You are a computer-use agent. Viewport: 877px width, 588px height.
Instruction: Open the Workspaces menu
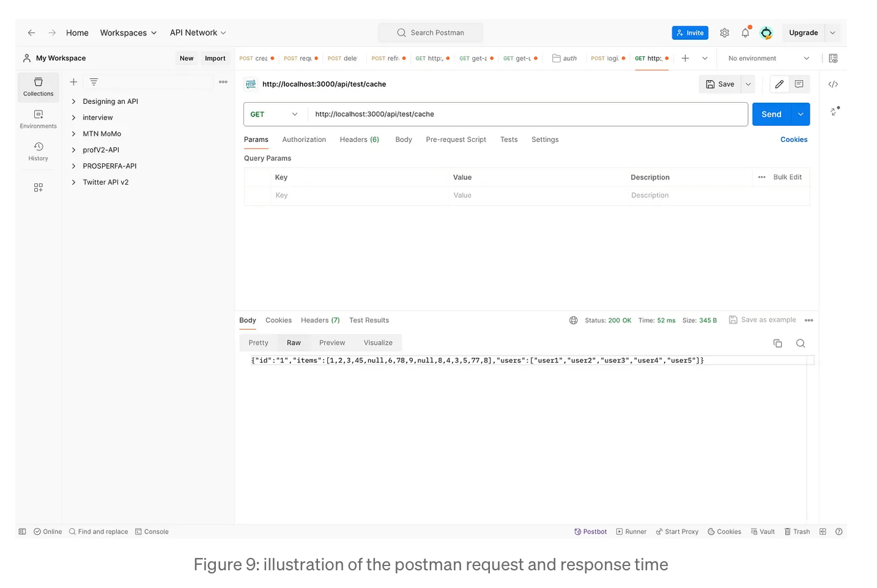tap(128, 33)
